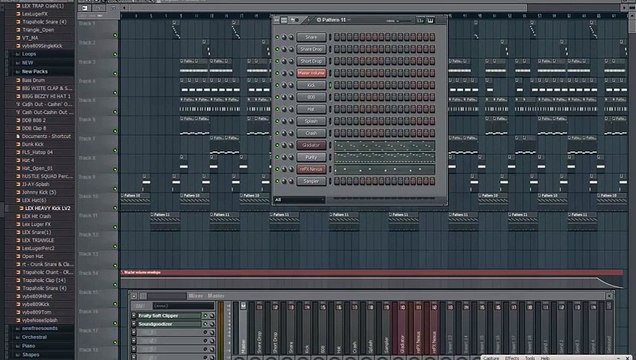Screen dimensions: 636x360
Task: Expand the newfreesounds folder
Action: pyautogui.click(x=39, y=328)
